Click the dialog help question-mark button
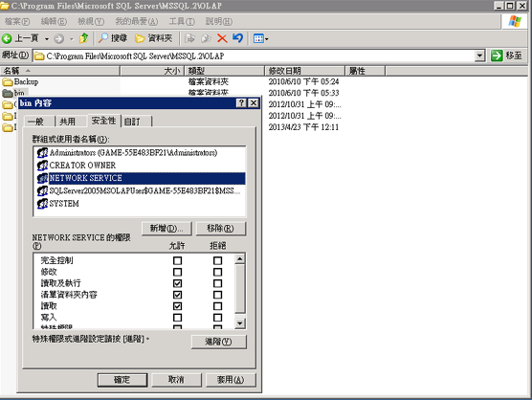This screenshot has width=532, height=400. 241,102
